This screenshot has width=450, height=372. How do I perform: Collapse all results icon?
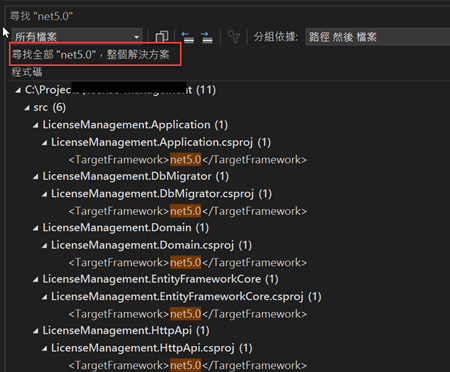[188, 37]
